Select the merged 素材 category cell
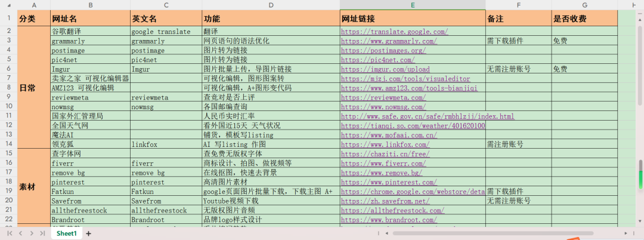This screenshot has height=240, width=644. 33,187
